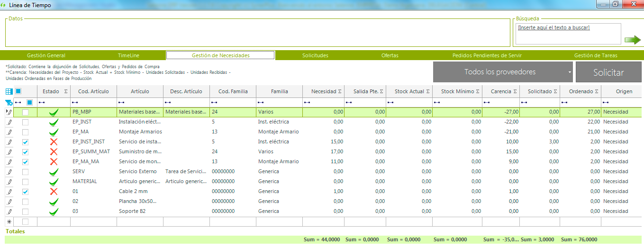The image size is (644, 247).
Task: Clear all filters with the funnel icon
Action: [x=9, y=102]
